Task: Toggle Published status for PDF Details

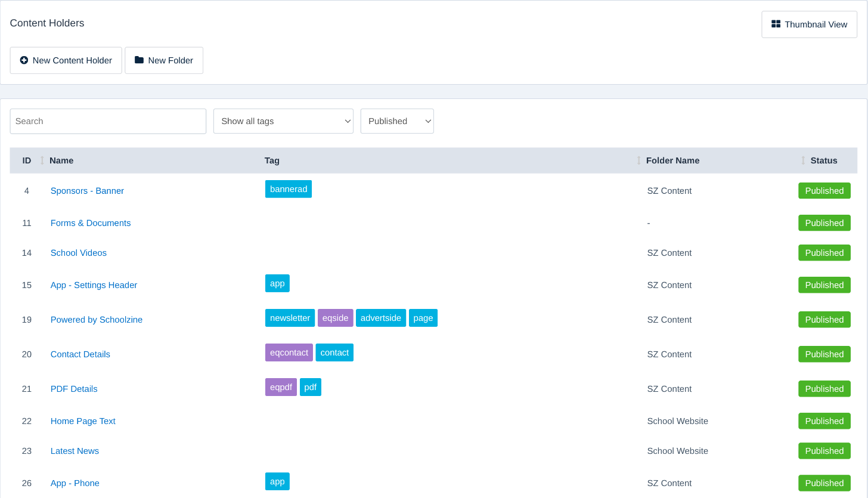Action: (x=824, y=389)
